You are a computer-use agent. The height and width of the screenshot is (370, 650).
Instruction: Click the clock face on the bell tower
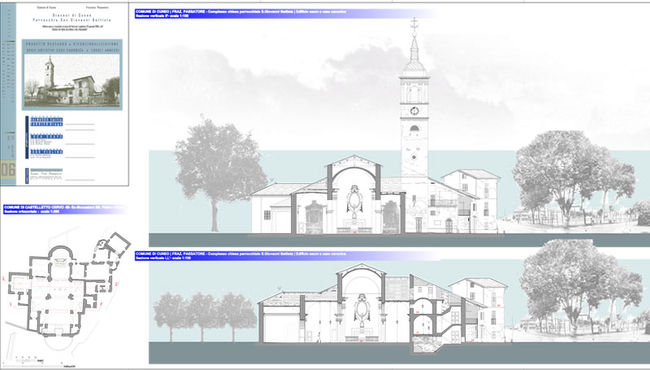tap(414, 111)
